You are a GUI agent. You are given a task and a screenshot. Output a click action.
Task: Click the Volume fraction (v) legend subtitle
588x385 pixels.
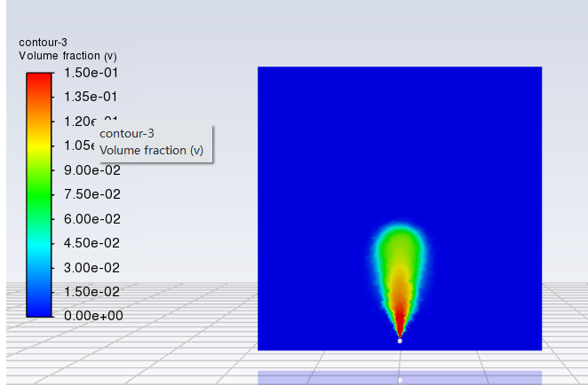(68, 56)
